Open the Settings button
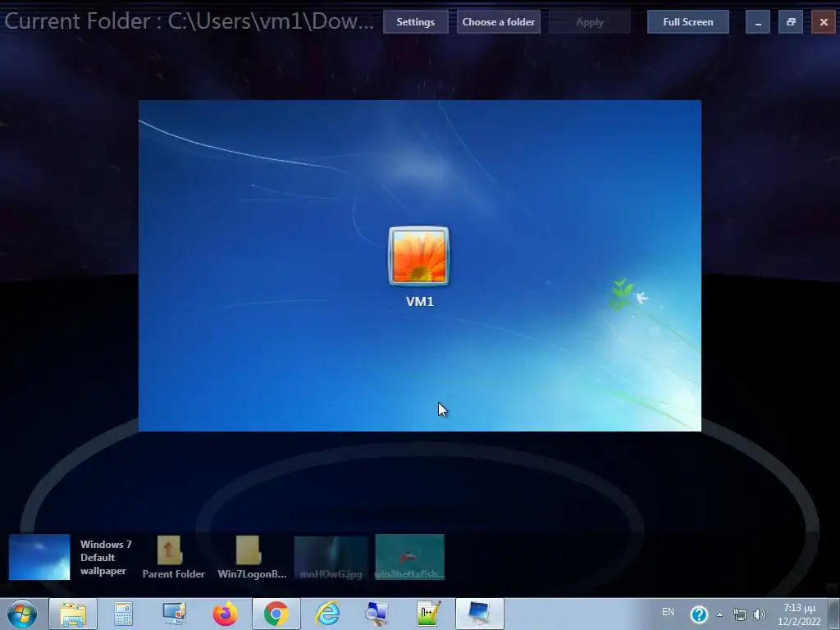840x630 pixels. point(415,22)
